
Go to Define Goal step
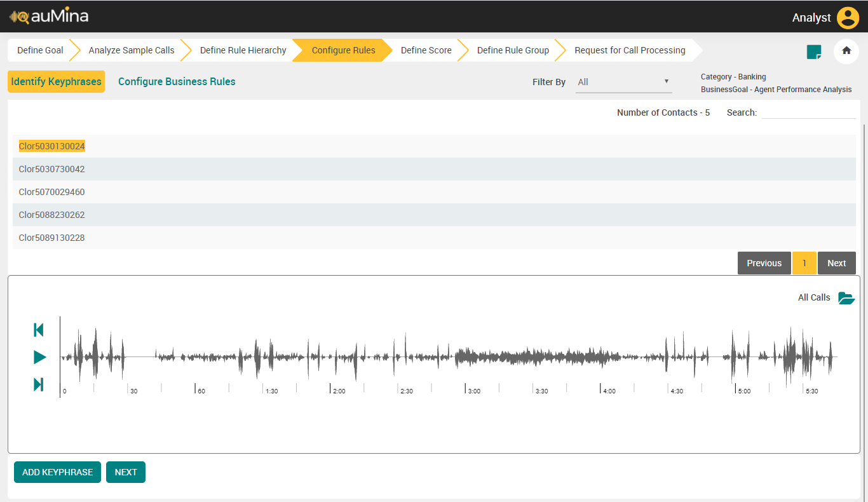pyautogui.click(x=40, y=50)
